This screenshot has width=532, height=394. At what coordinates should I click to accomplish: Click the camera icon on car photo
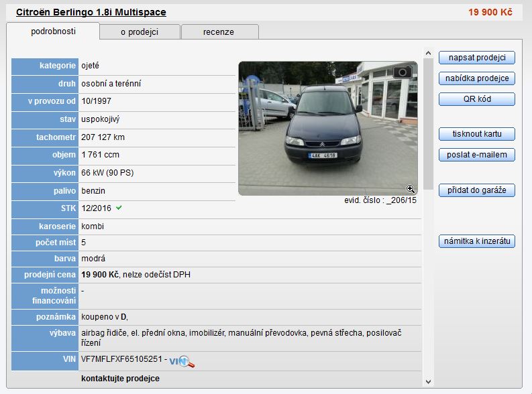pyautogui.click(x=403, y=72)
